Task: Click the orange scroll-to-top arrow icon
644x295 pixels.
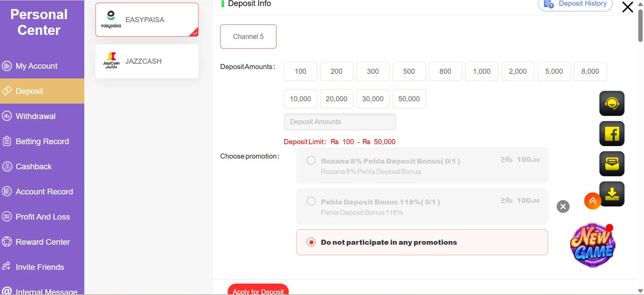Action: (x=592, y=201)
